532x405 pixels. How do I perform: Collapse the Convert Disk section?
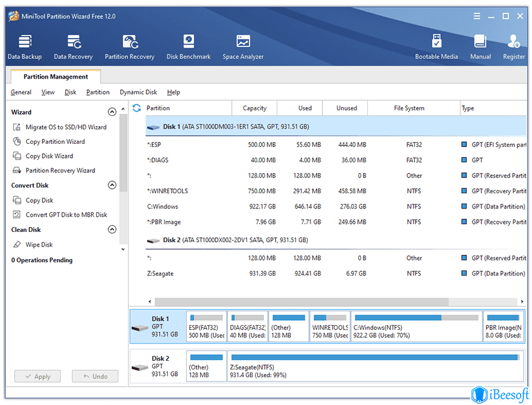click(112, 185)
